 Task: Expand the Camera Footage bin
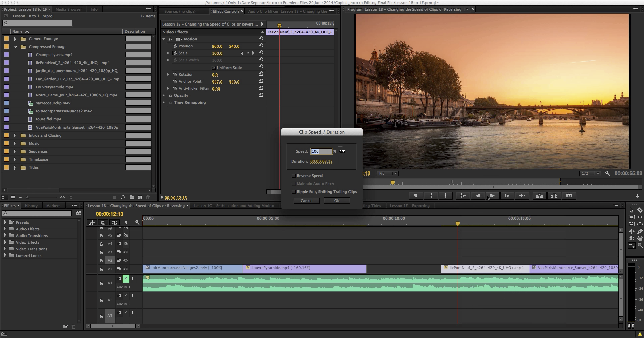coord(15,39)
